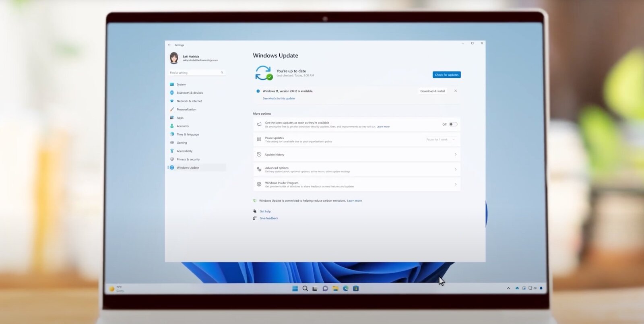This screenshot has height=324, width=644.
Task: Click the Pause updates icon
Action: [259, 140]
